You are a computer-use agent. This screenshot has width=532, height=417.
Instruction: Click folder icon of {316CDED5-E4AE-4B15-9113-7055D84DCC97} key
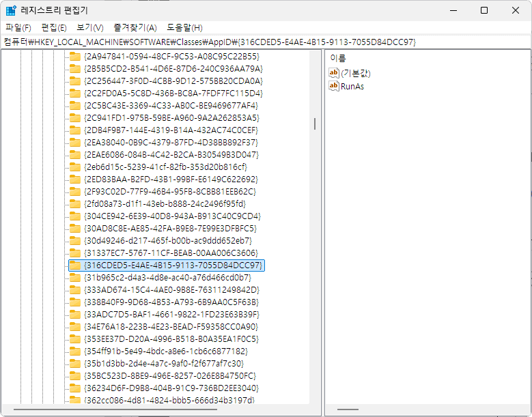tap(75, 265)
